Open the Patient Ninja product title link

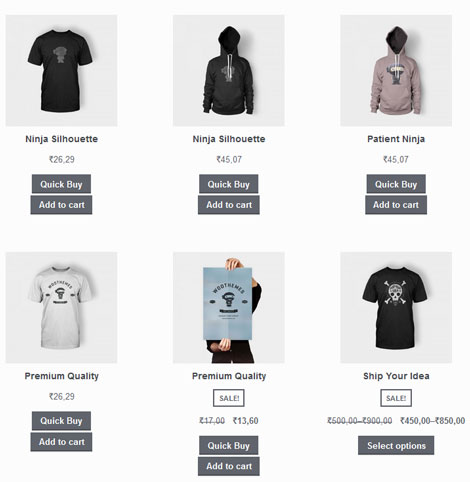pos(396,139)
